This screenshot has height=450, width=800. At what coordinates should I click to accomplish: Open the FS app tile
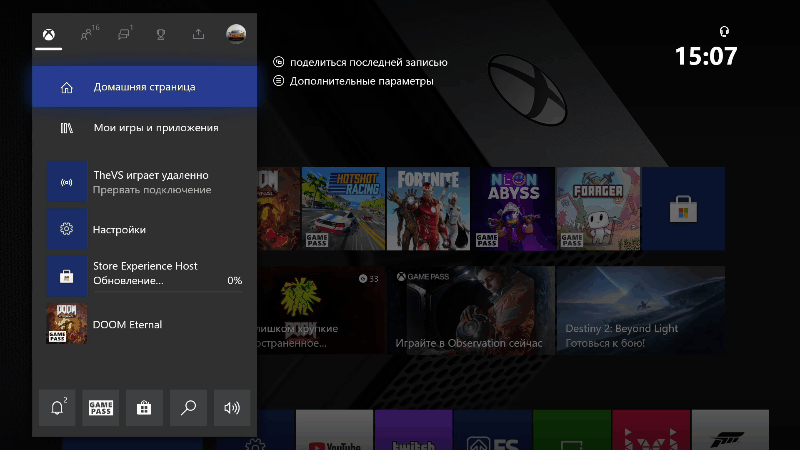(493, 430)
